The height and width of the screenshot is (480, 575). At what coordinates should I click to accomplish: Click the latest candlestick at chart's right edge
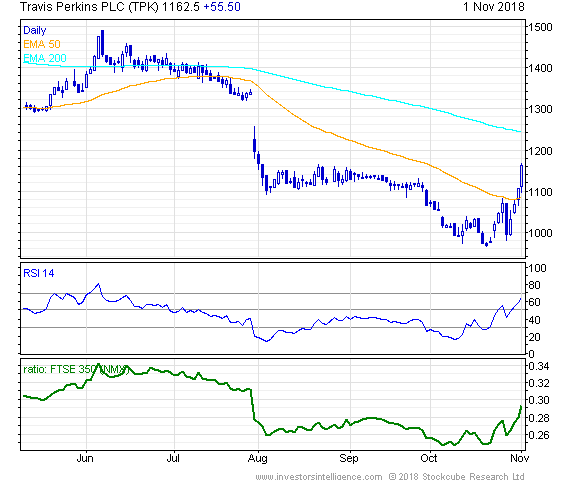[521, 177]
